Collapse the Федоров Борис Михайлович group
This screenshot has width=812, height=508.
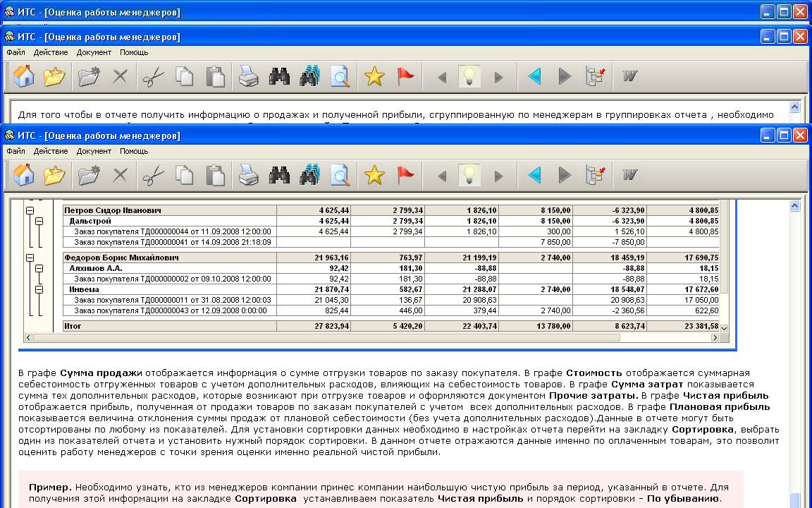30,258
